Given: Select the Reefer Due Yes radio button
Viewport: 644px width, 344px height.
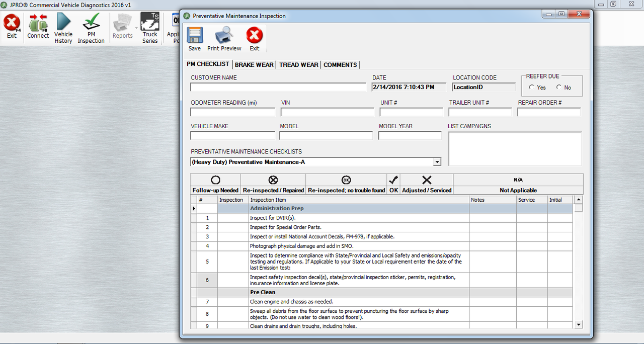Looking at the screenshot, I should [532, 87].
